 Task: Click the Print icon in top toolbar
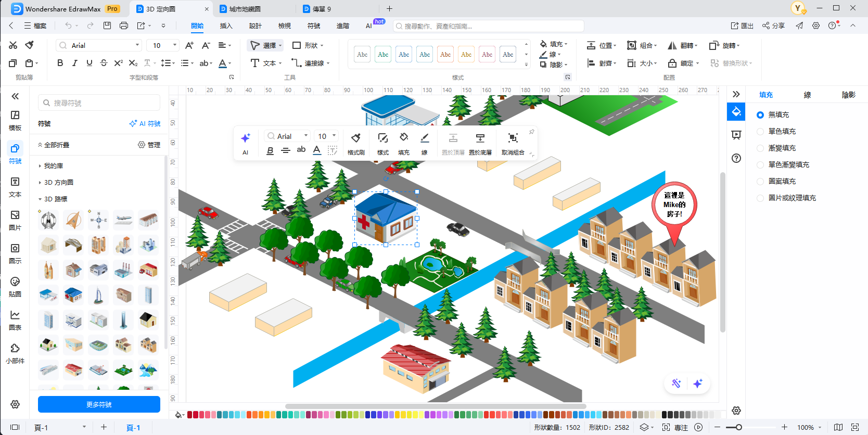[x=123, y=25]
